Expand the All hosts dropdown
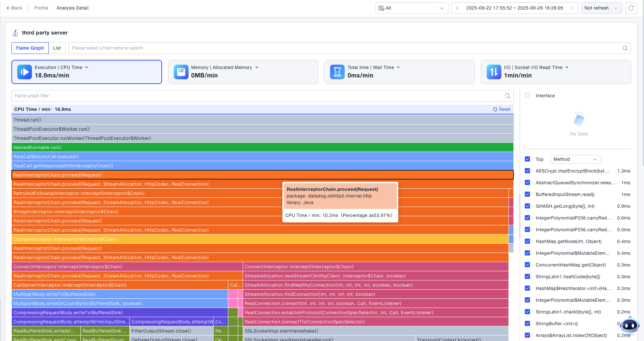 [x=411, y=8]
